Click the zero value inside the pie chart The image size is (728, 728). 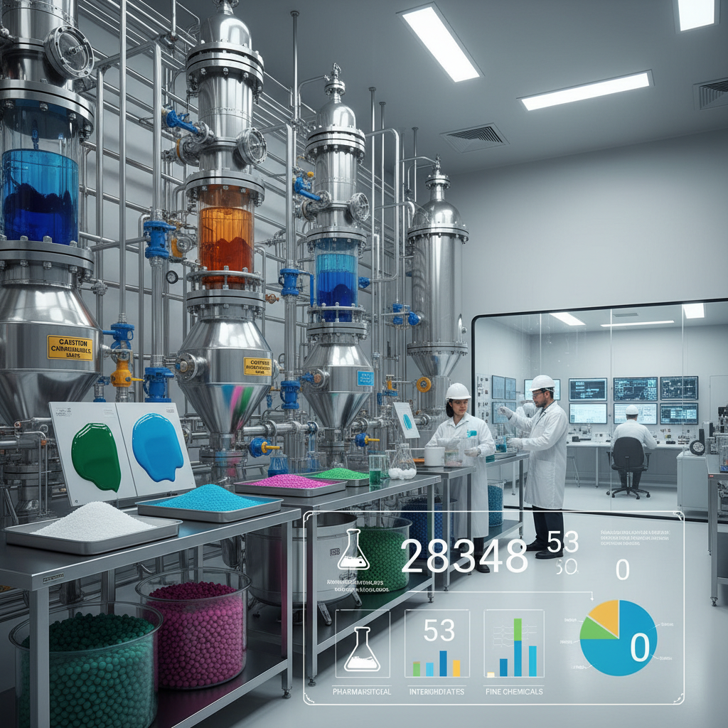point(640,647)
